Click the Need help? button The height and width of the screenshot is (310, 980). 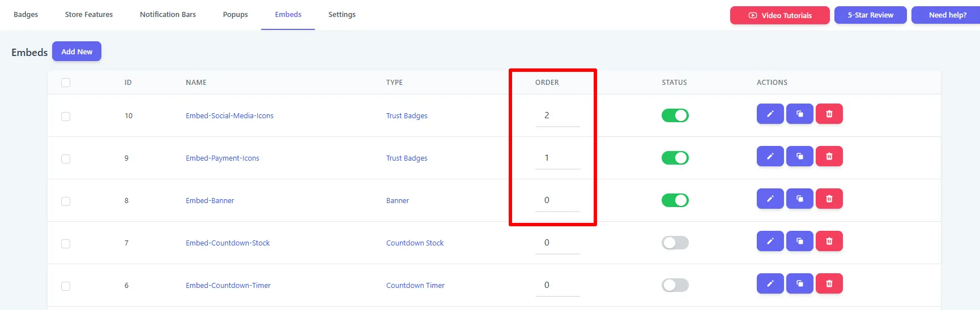[946, 15]
